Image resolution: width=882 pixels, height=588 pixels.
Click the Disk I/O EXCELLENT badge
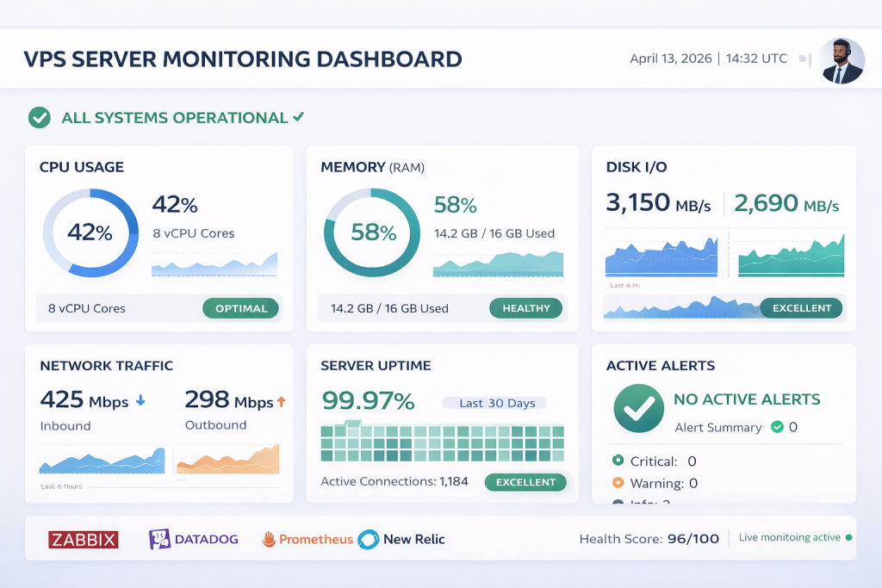[x=802, y=308]
